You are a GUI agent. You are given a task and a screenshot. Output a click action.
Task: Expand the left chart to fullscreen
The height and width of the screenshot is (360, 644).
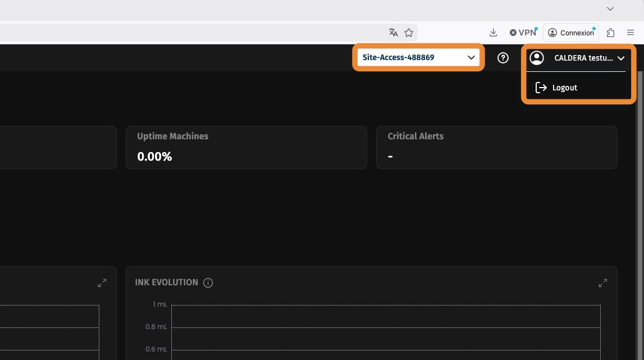(x=102, y=282)
